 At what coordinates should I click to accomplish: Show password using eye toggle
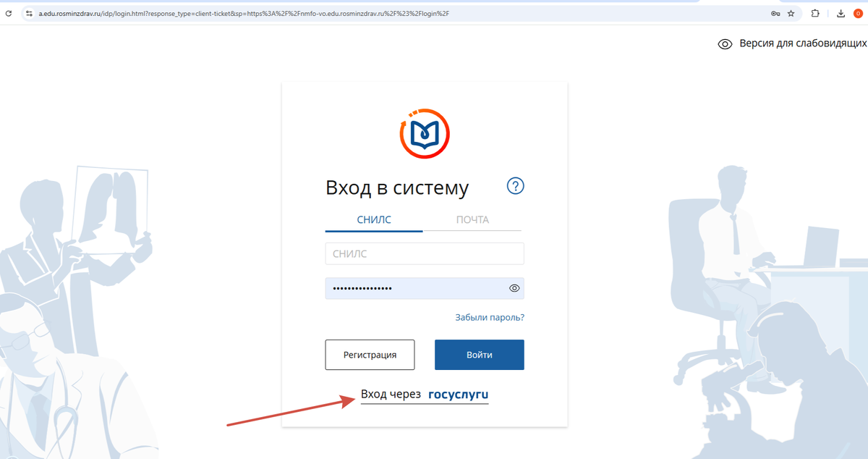point(514,288)
